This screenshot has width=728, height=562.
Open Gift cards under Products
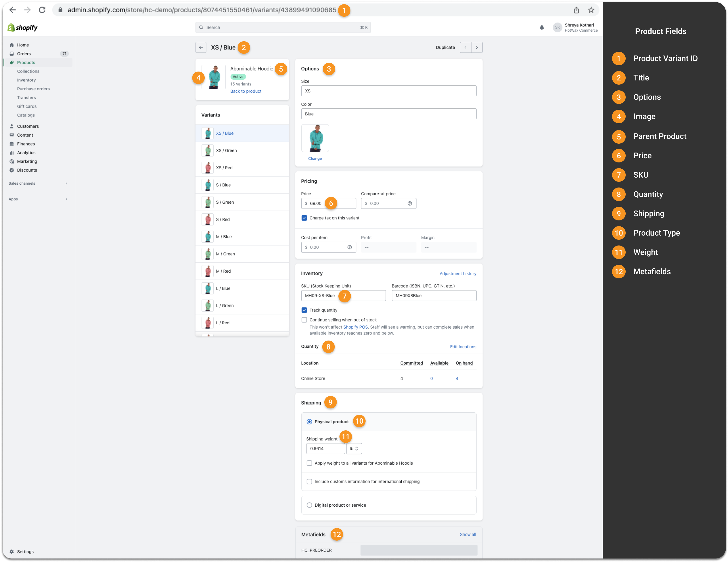coord(27,106)
